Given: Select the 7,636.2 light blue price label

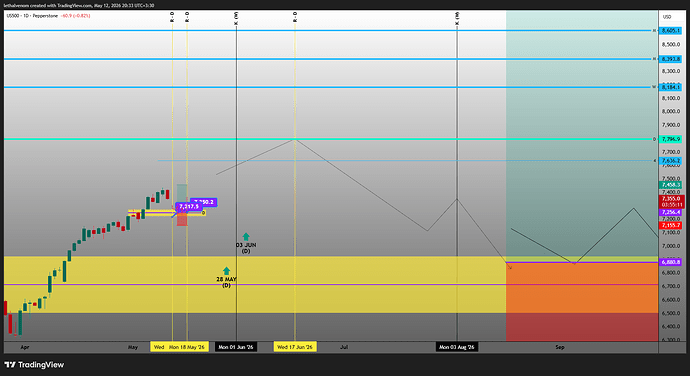Looking at the screenshot, I should pyautogui.click(x=671, y=161).
